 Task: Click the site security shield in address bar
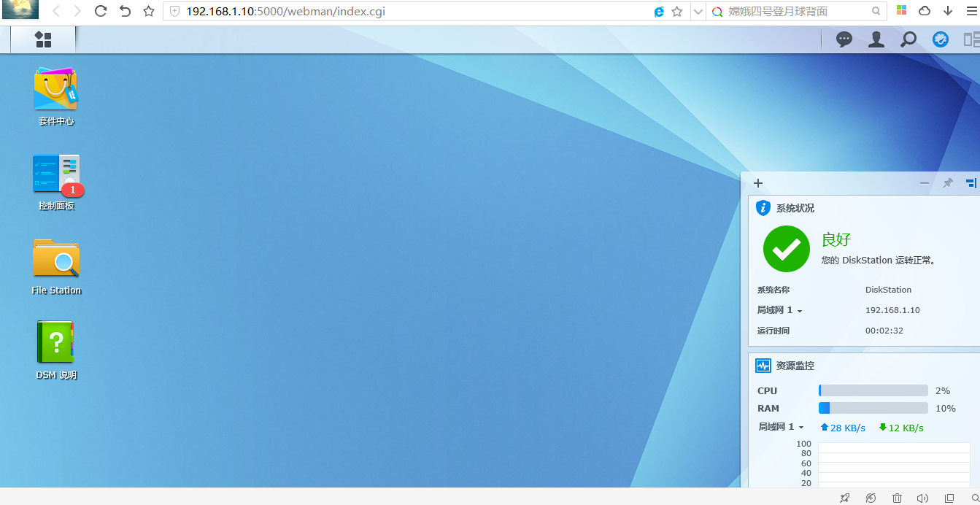[174, 12]
